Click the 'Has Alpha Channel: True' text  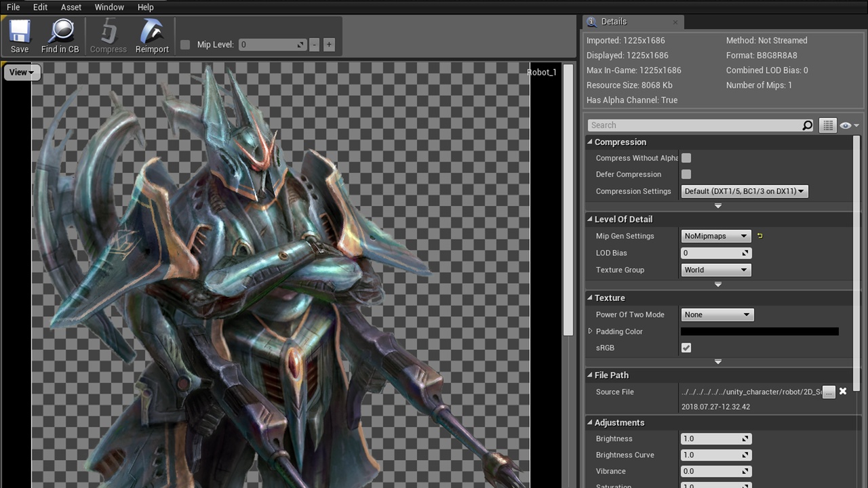tap(632, 100)
